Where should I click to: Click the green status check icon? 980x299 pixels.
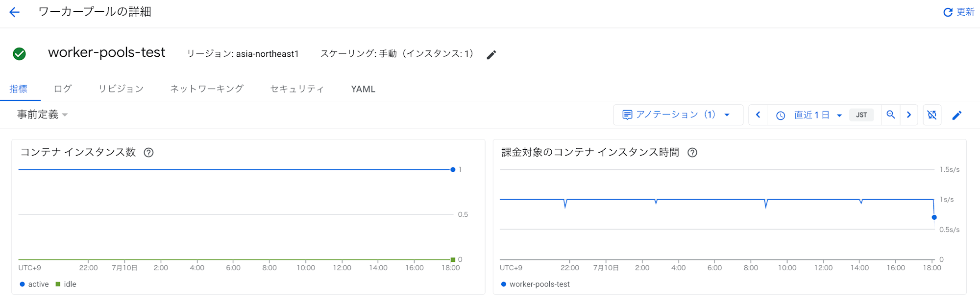19,54
